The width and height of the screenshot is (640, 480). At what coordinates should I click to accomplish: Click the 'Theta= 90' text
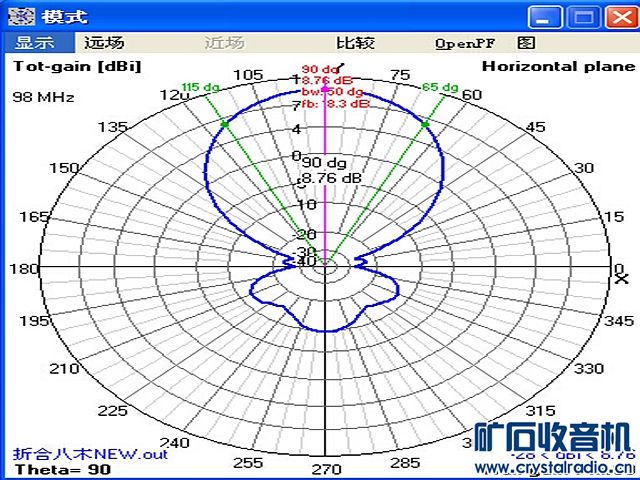(x=63, y=469)
